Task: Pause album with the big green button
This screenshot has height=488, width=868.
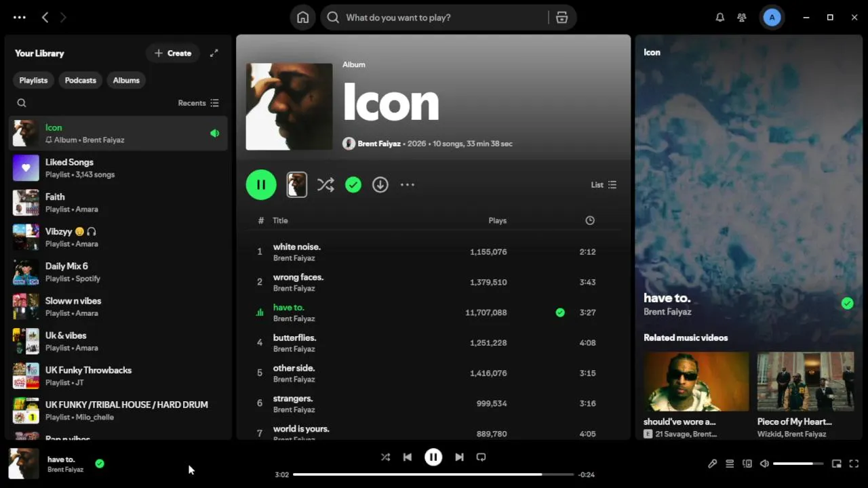Action: click(x=261, y=184)
